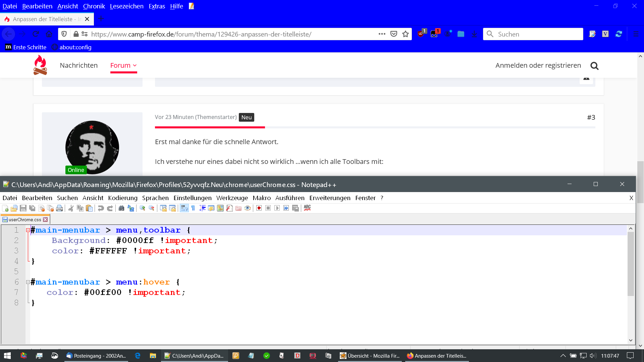Collapse the code fold at line 1

28,230
